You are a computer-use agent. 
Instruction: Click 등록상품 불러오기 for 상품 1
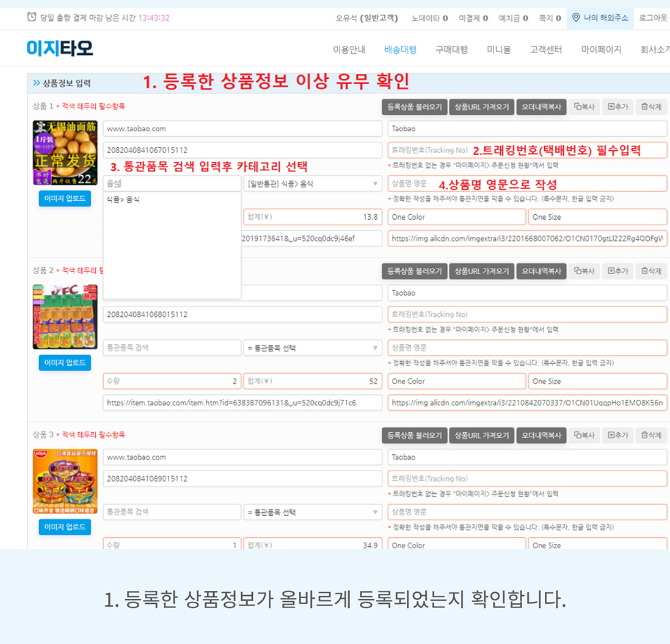click(x=415, y=107)
